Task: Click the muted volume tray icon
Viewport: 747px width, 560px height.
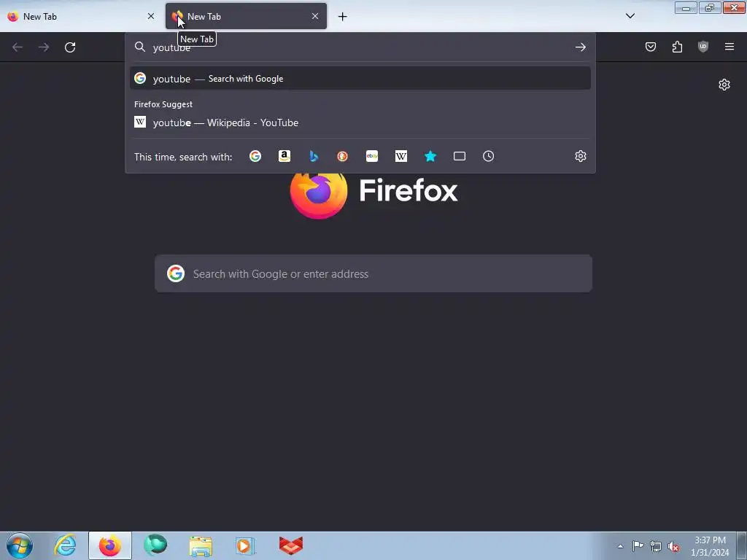Action: pos(673,546)
